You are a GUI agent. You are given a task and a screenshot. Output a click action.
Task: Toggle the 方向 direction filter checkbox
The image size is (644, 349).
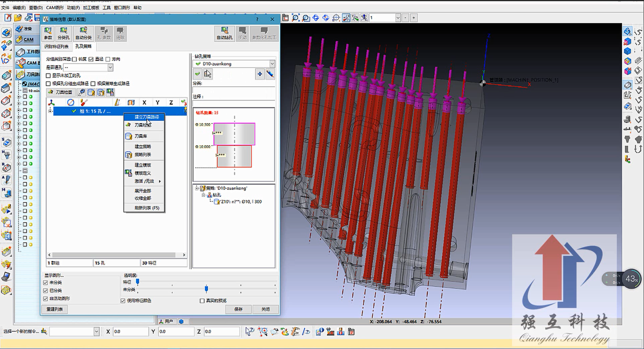pyautogui.click(x=108, y=59)
